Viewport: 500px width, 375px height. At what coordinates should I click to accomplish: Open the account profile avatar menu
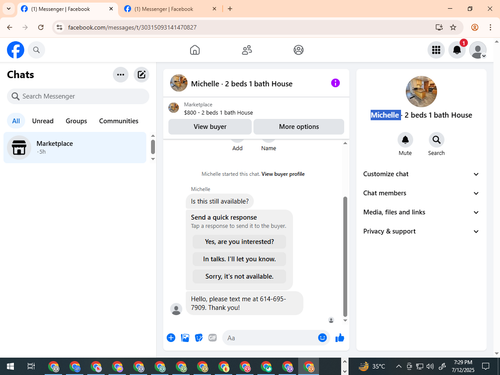click(x=478, y=50)
